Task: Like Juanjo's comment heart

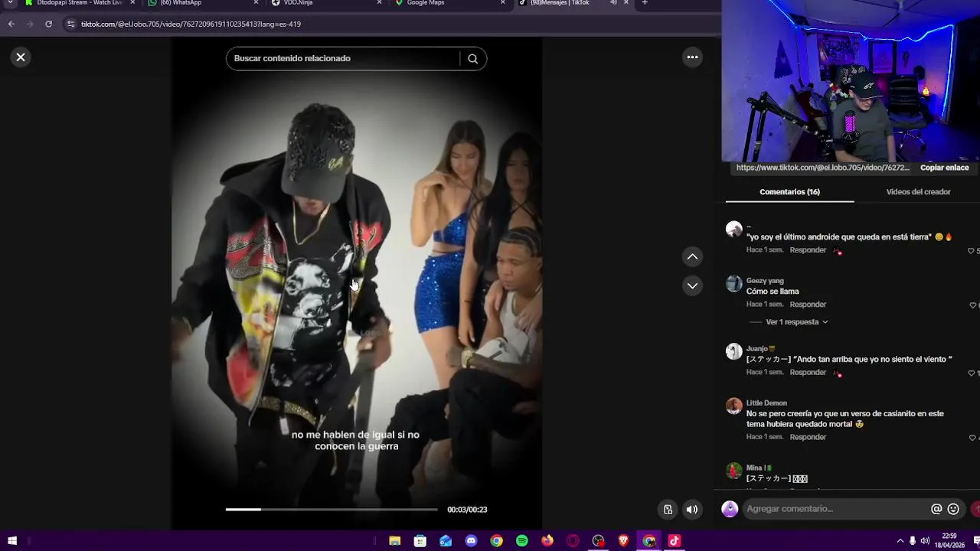Action: [972, 373]
